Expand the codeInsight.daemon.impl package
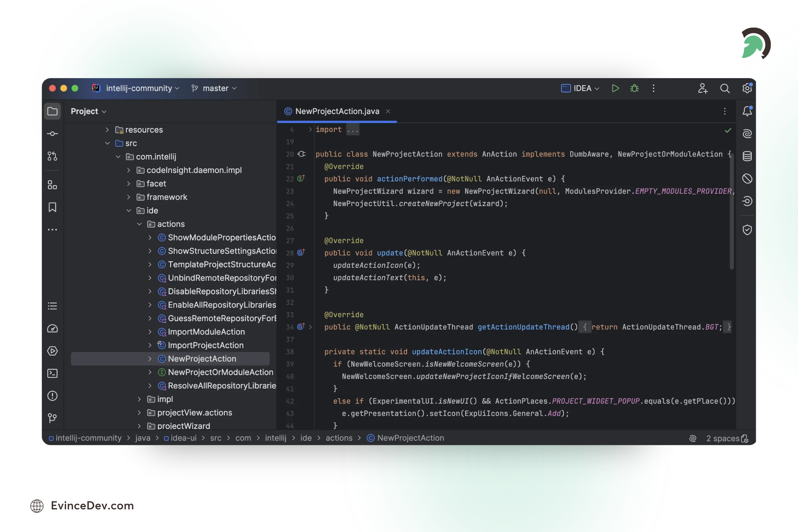798x532 pixels. coord(129,170)
